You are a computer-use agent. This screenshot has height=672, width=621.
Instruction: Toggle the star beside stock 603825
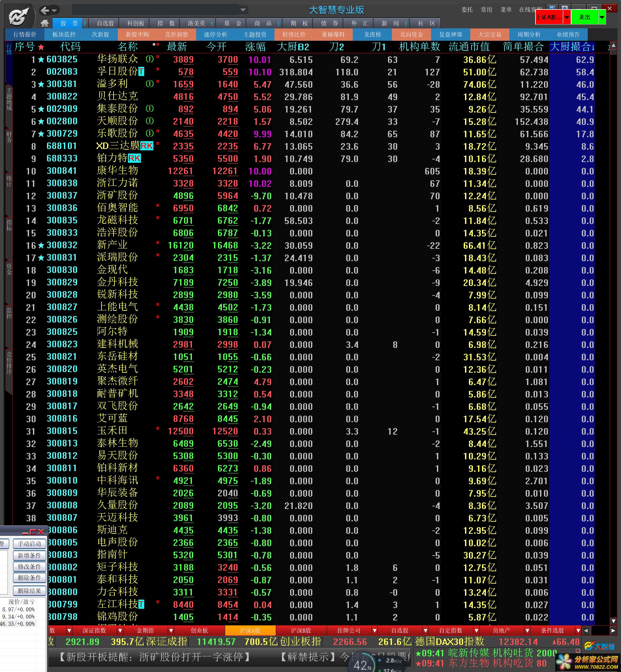41,60
